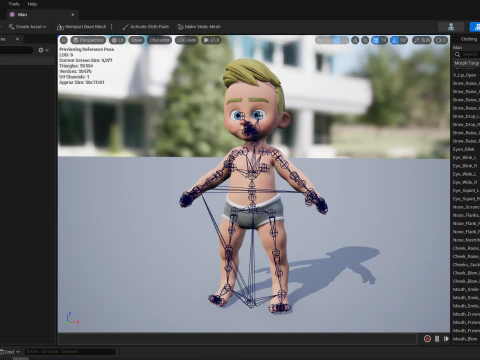The image size is (480, 360).
Task: Step forward one frame
Action: pos(446,339)
